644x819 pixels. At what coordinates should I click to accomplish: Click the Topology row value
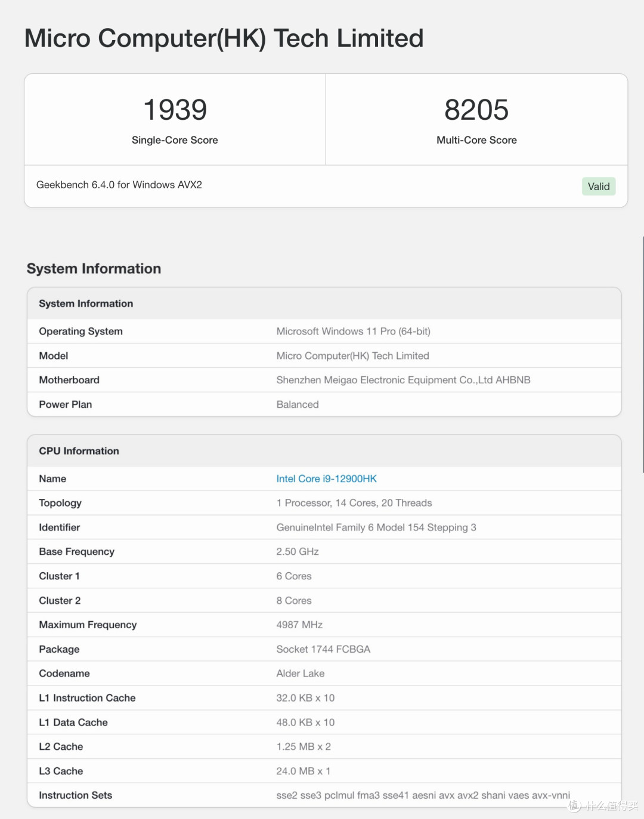354,503
